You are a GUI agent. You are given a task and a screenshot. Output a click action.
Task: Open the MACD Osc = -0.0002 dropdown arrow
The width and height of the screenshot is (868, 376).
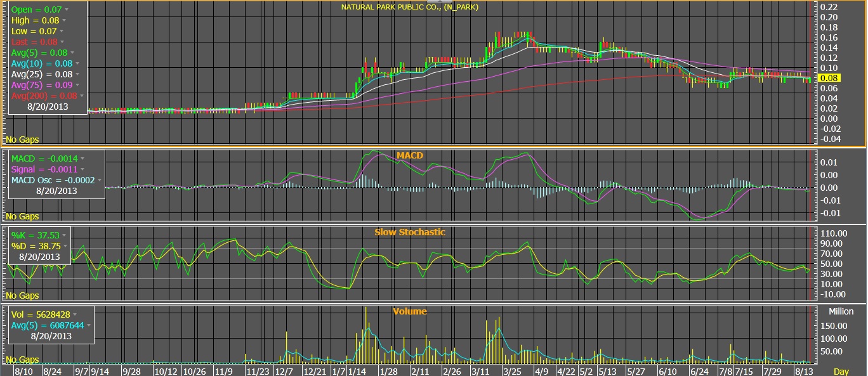pos(100,180)
